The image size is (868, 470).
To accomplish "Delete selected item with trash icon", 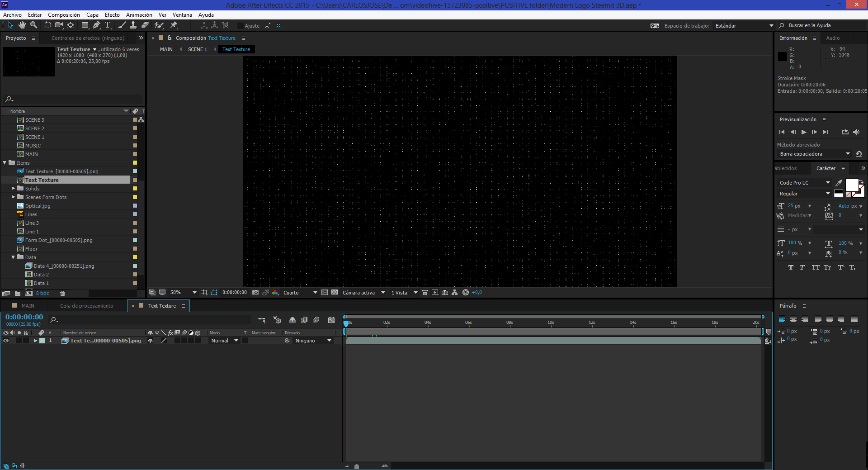I will click(63, 294).
